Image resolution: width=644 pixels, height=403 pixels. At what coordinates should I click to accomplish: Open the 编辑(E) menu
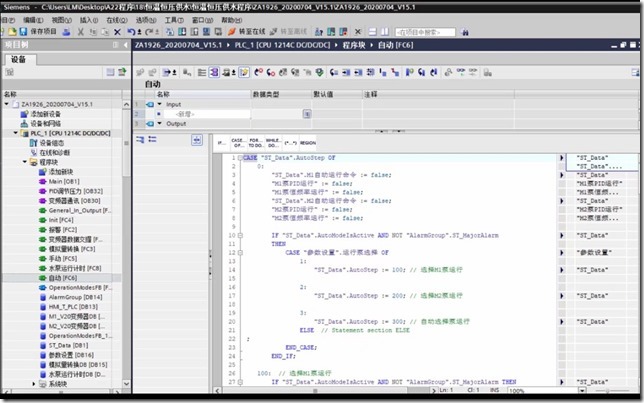coord(33,20)
